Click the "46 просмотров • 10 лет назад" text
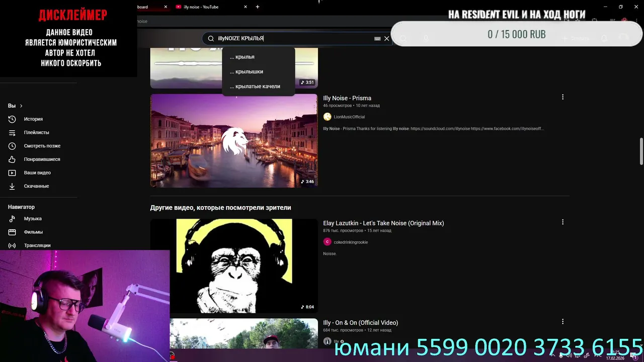Image resolution: width=644 pixels, height=362 pixels. (x=351, y=106)
